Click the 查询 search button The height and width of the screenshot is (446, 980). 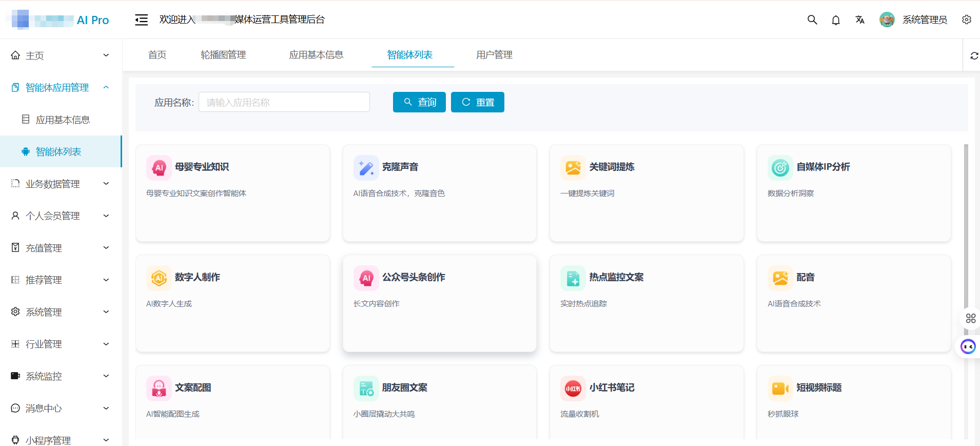point(419,102)
